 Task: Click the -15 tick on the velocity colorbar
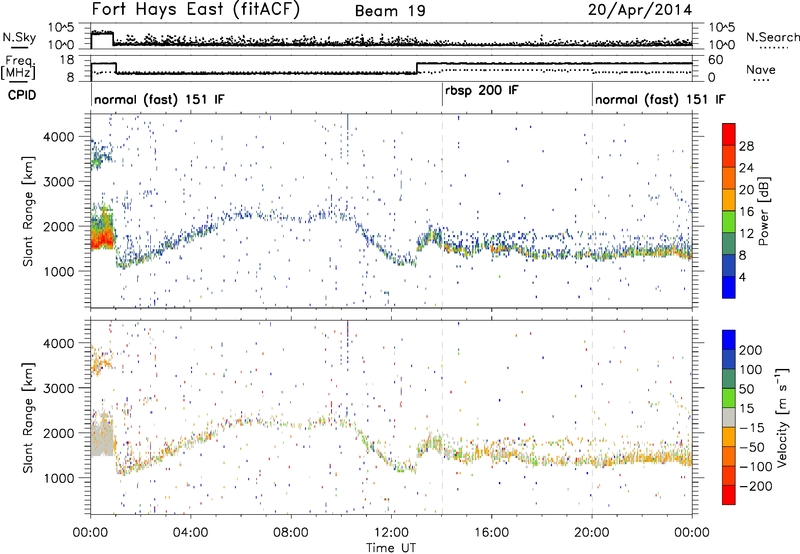[752, 427]
